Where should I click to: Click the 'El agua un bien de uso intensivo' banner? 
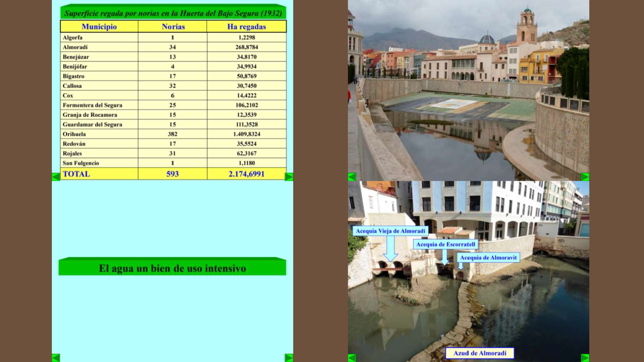(172, 267)
